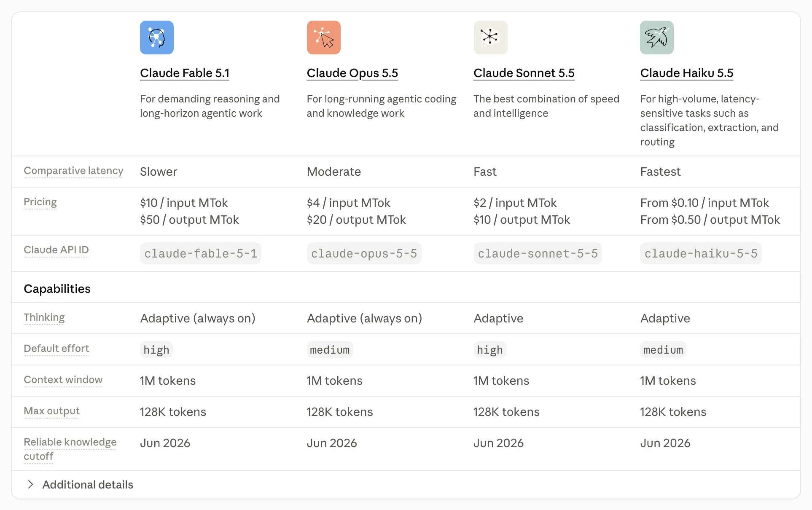This screenshot has width=812, height=510.
Task: Click the Claude API ID row label
Action: pyautogui.click(x=56, y=250)
